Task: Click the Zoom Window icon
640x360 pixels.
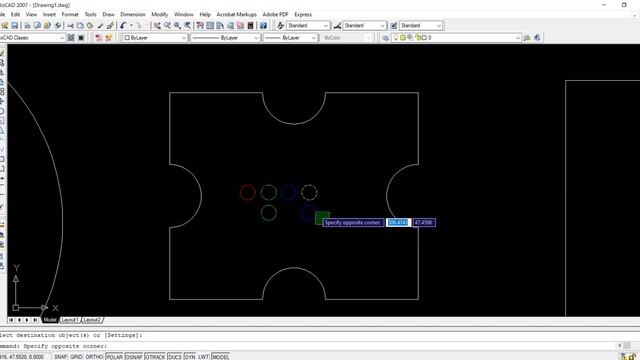Action: pos(178,26)
